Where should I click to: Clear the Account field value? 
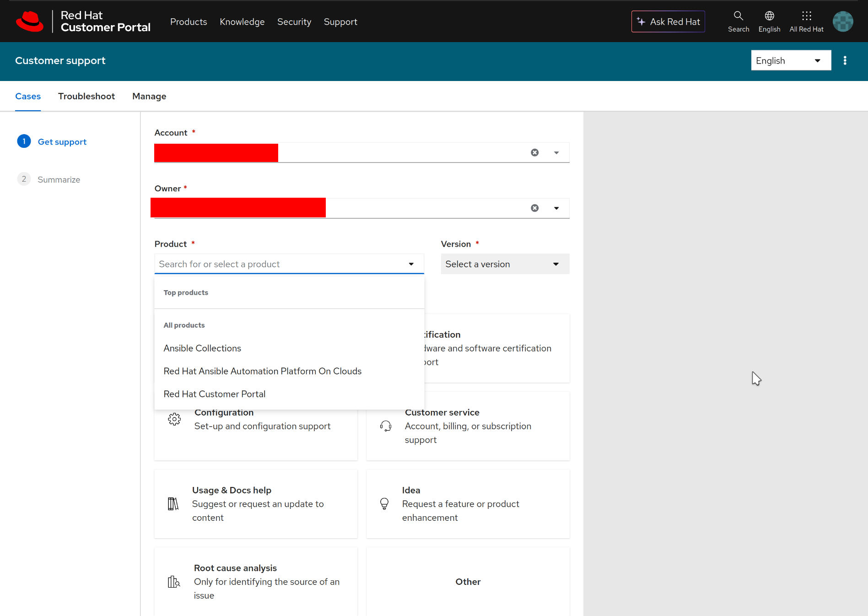(534, 152)
